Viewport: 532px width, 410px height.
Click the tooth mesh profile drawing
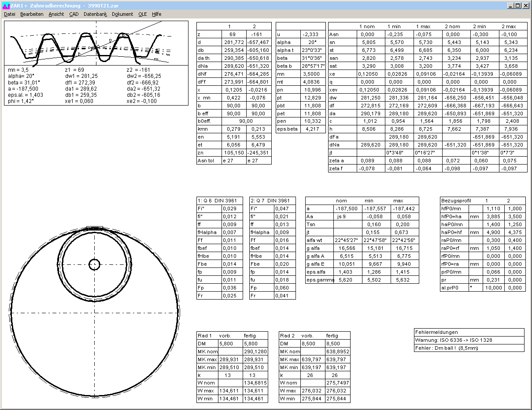point(96,43)
